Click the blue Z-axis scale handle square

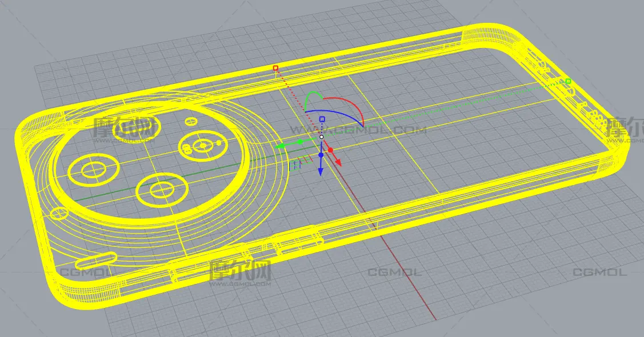tap(322, 119)
